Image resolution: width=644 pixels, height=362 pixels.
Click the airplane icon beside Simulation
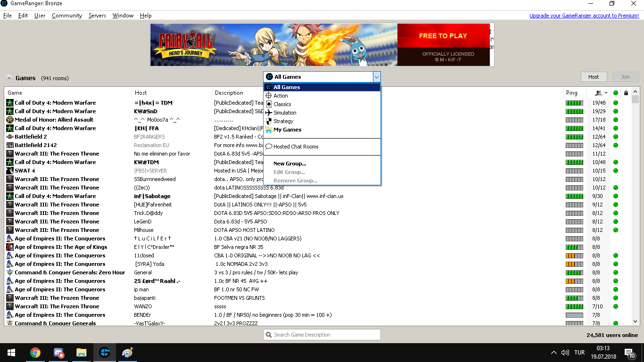269,113
